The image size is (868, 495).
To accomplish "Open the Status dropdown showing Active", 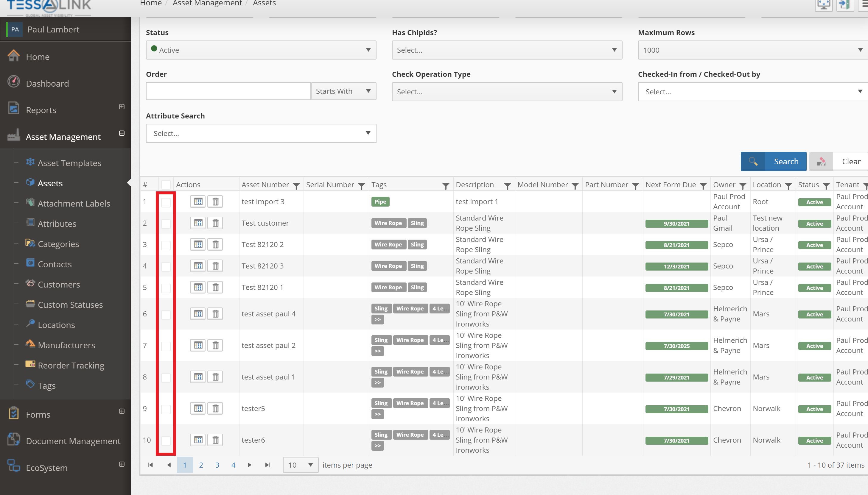I will 261,50.
